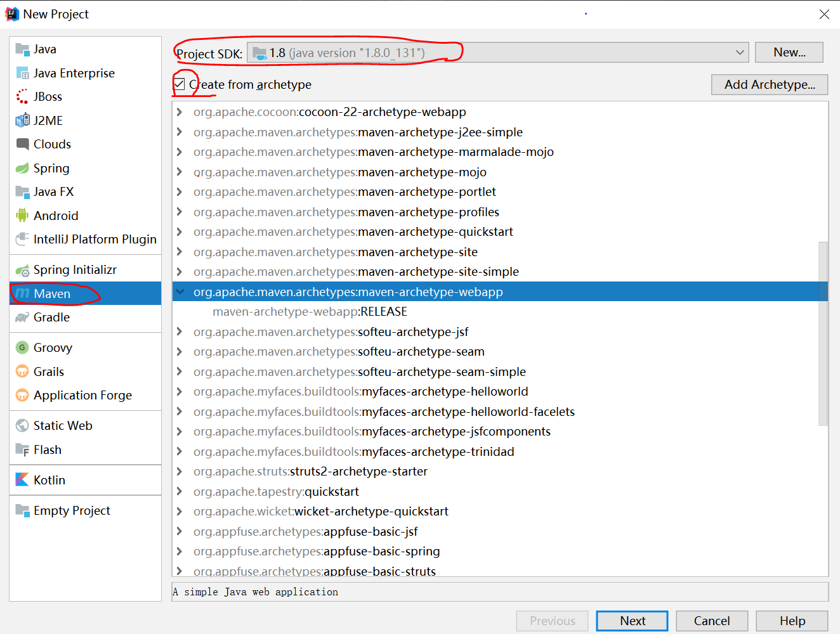Select the maven-archetype-mojo archetype

501,172
